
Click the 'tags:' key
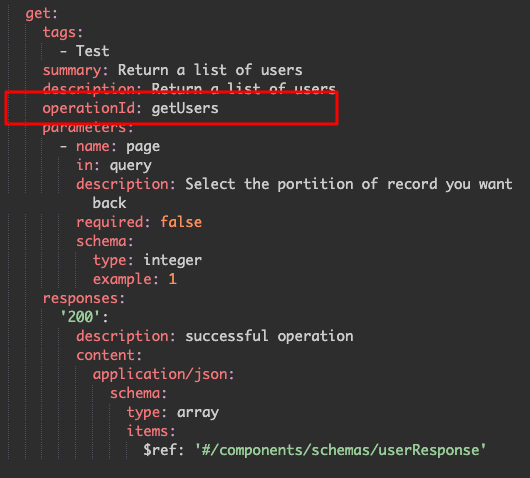pyautogui.click(x=63, y=33)
